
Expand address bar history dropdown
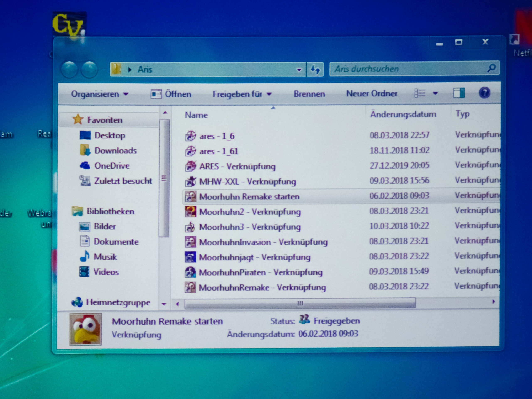[x=299, y=70]
